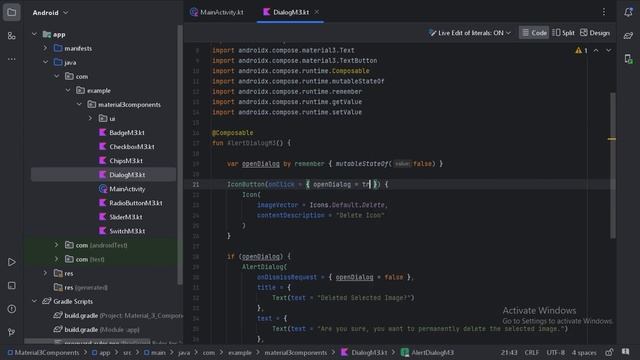Open the Notifications bell icon
The width and height of the screenshot is (640, 360).
629,12
